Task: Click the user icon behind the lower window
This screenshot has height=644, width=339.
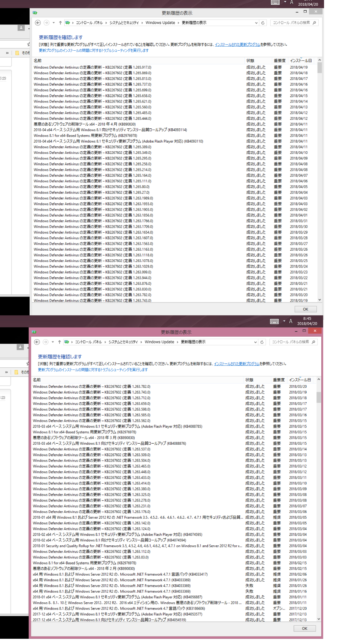Action: [x=20, y=347]
